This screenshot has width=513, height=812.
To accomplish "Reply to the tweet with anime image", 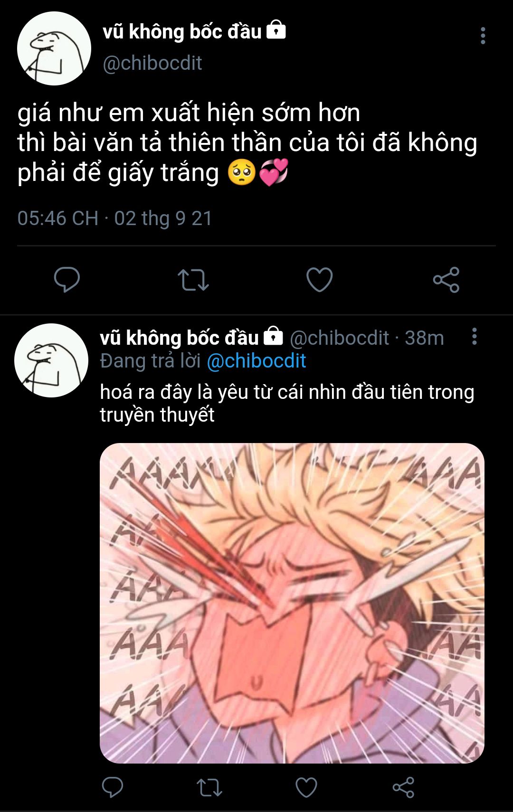I will pyautogui.click(x=113, y=787).
